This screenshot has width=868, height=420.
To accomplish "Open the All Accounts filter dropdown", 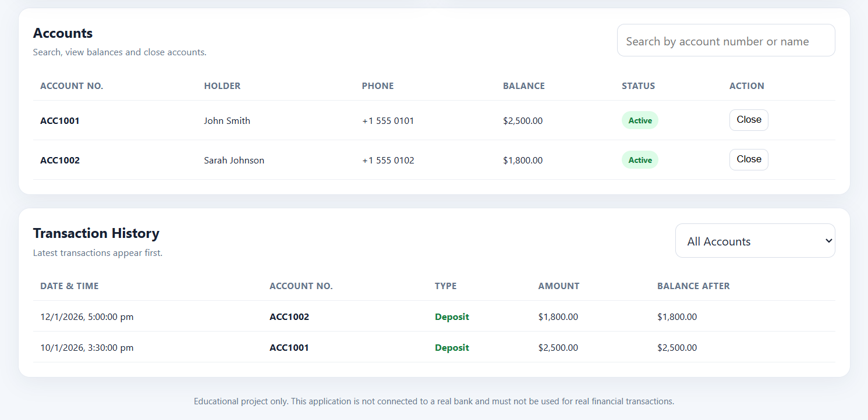I will pyautogui.click(x=755, y=241).
